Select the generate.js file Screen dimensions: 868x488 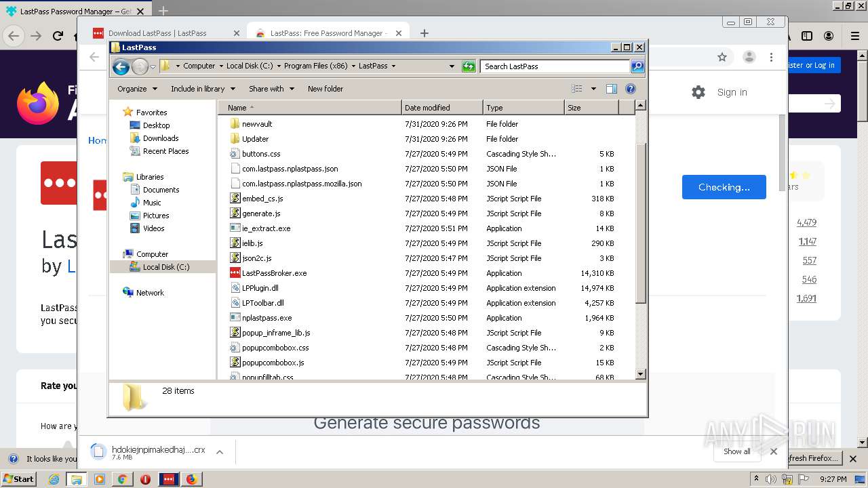(261, 213)
